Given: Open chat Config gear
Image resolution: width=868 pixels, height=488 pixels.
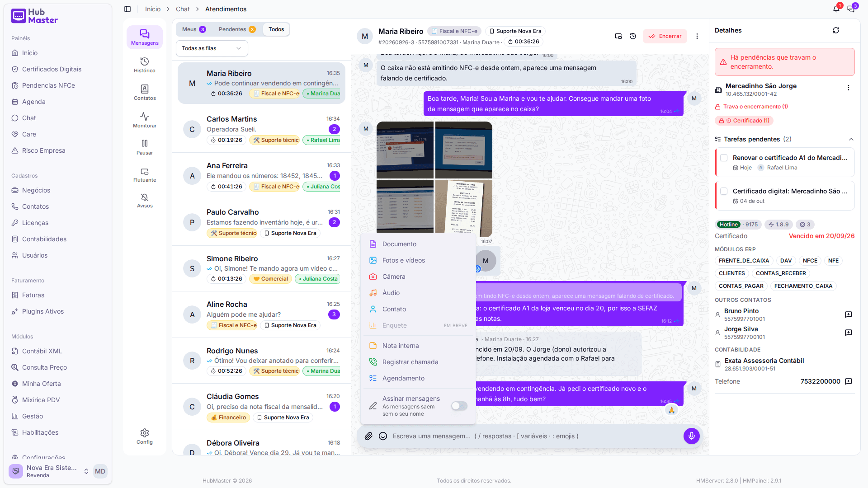Looking at the screenshot, I should coord(145,436).
